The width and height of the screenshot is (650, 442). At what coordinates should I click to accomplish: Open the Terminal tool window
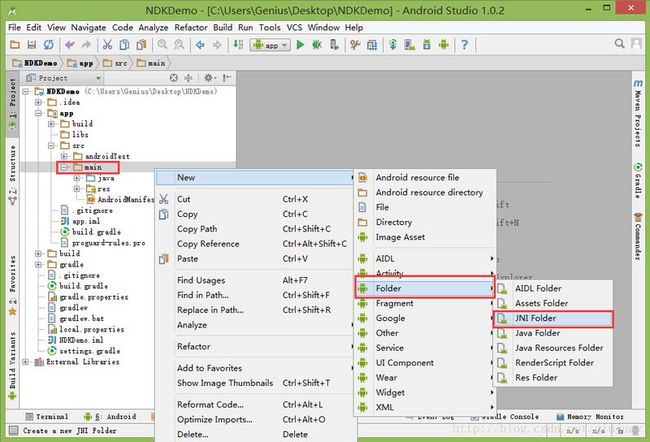(x=46, y=416)
